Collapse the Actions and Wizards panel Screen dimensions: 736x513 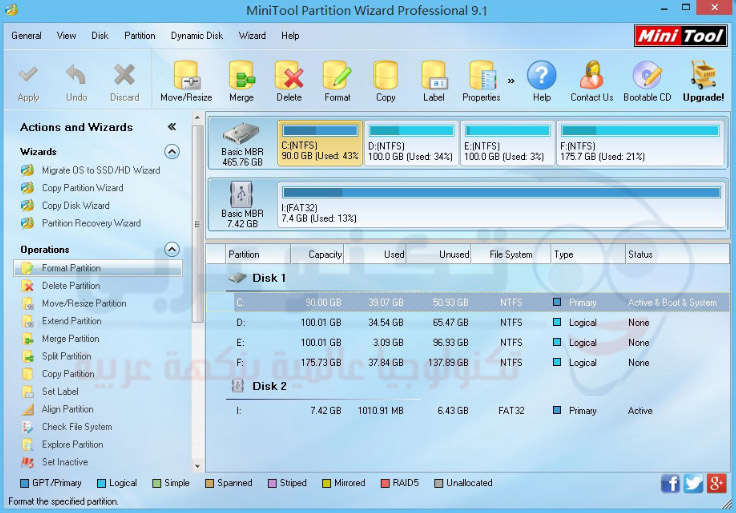(172, 127)
